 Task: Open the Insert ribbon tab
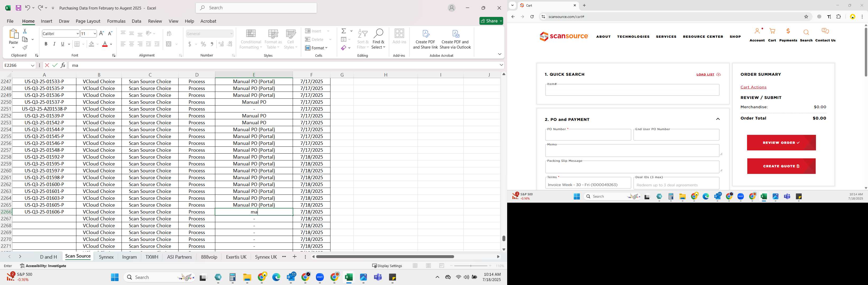pyautogui.click(x=46, y=21)
